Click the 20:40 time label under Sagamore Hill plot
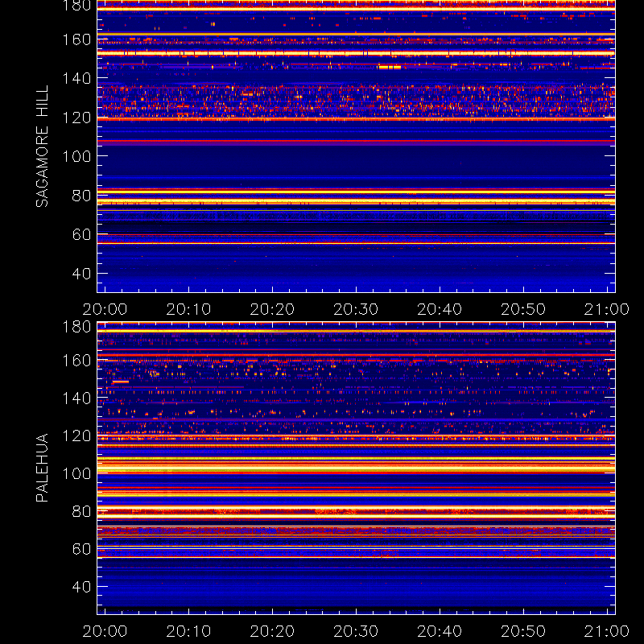 point(440,309)
